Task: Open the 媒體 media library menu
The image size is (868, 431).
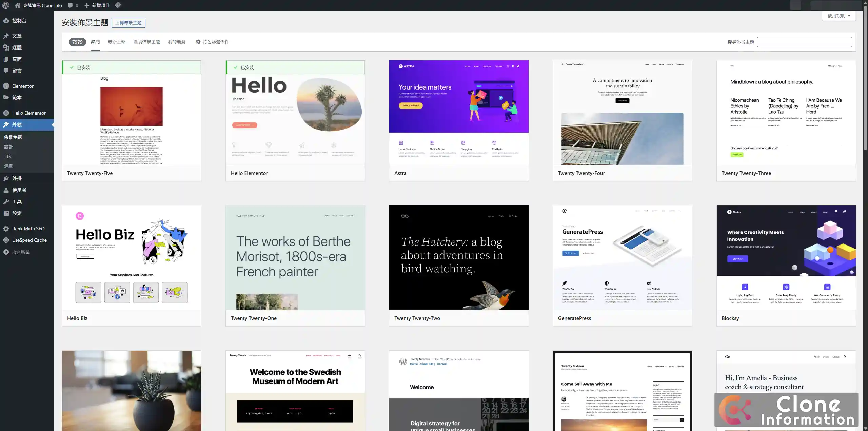Action: click(17, 47)
